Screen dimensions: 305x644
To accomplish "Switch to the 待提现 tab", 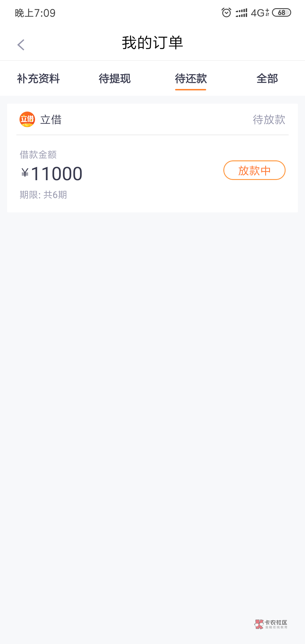I will [x=115, y=79].
